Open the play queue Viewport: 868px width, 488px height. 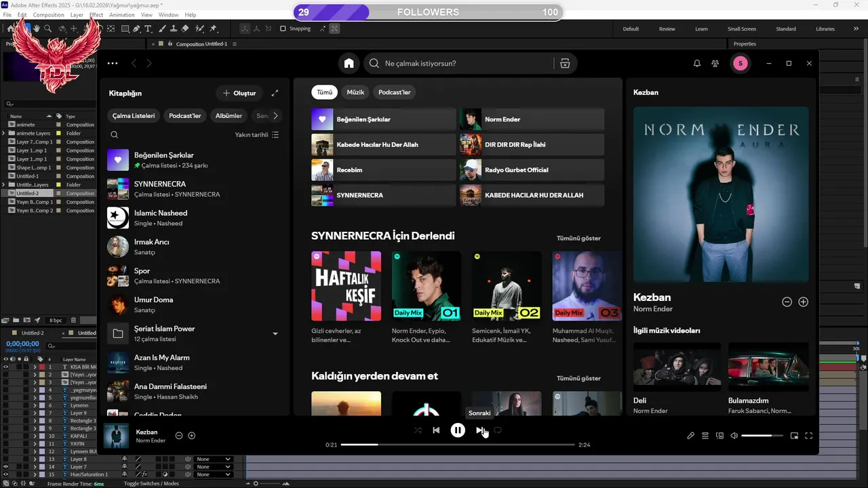click(705, 436)
